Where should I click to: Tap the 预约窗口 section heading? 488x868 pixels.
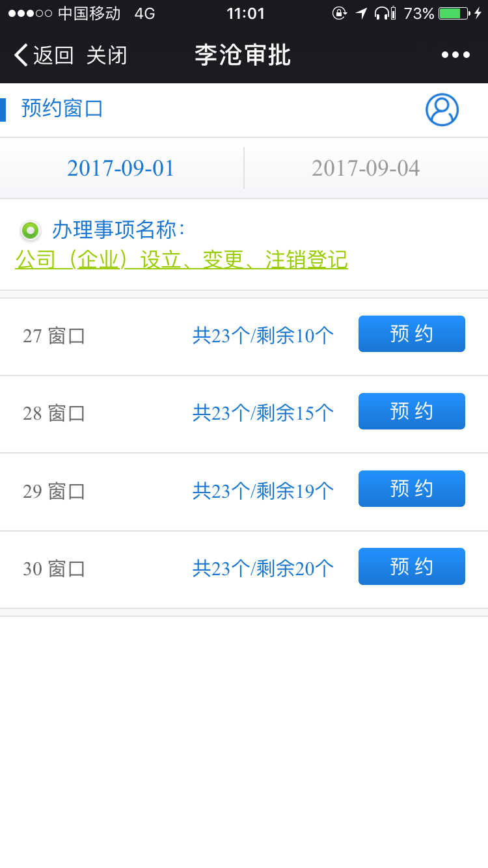point(62,109)
